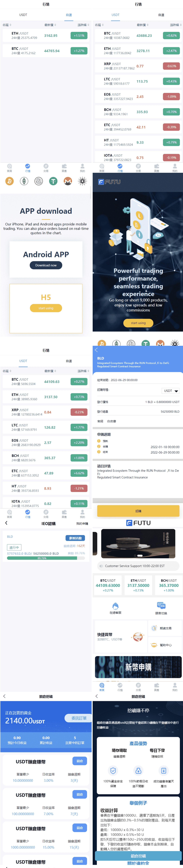Click teal 鎖倉挖礦 button at page bottom
This screenshot has height=868, width=183.
point(138,856)
